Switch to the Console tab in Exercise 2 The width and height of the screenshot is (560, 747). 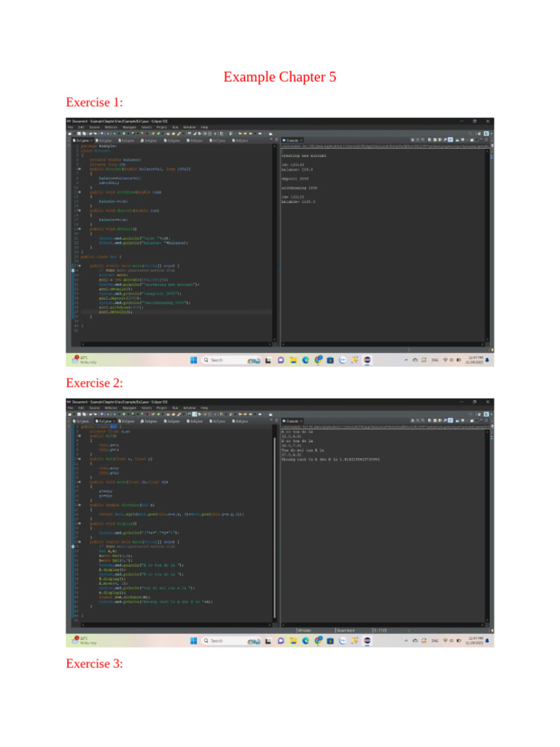[x=293, y=421]
